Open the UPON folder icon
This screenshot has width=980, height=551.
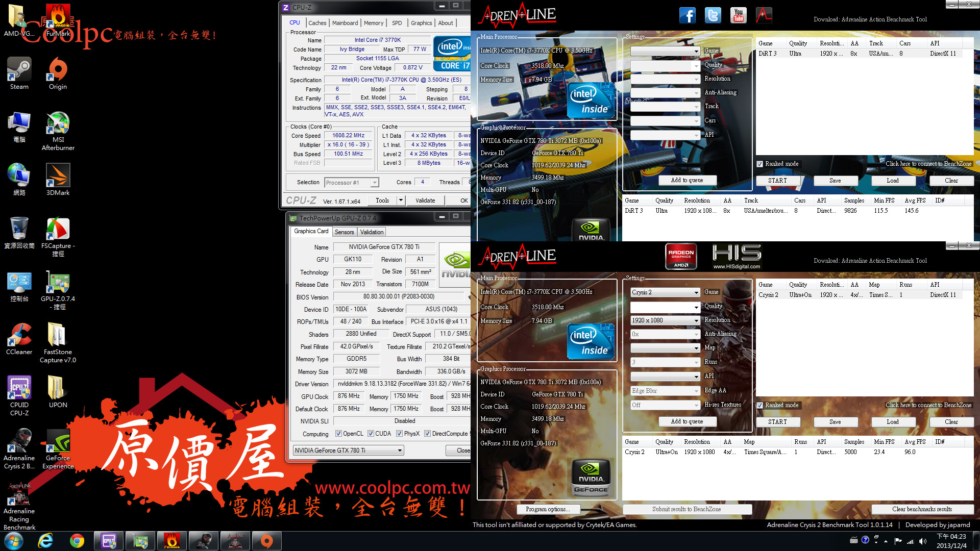tap(58, 392)
